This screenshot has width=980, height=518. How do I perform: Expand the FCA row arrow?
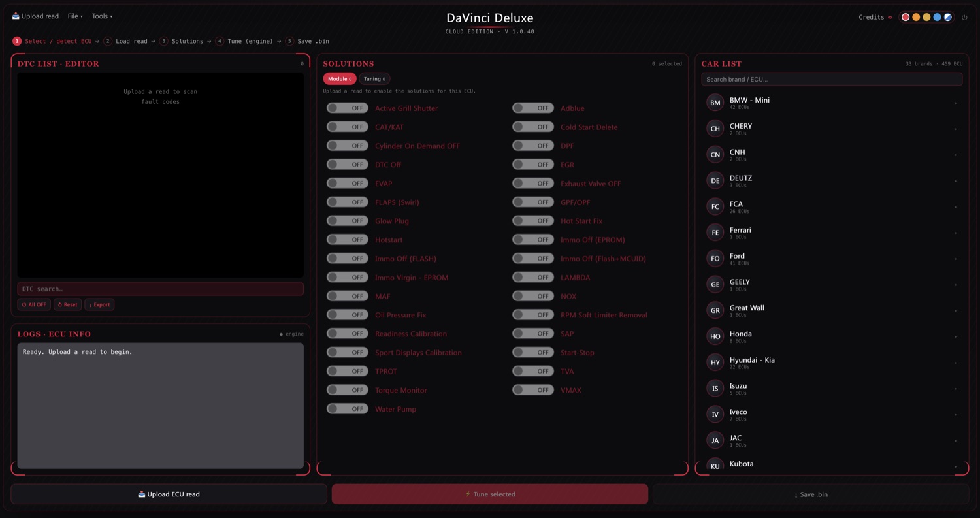pos(956,207)
